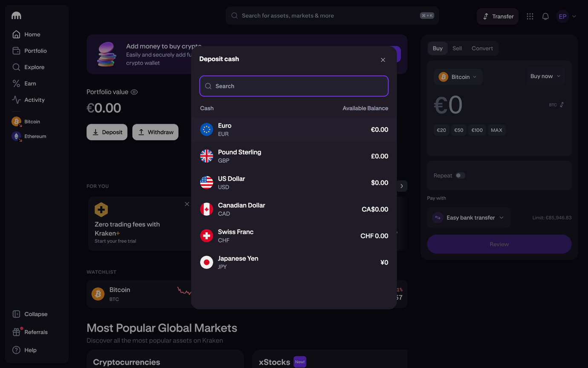Click the Earn percent icon
588x368 pixels.
pos(16,84)
